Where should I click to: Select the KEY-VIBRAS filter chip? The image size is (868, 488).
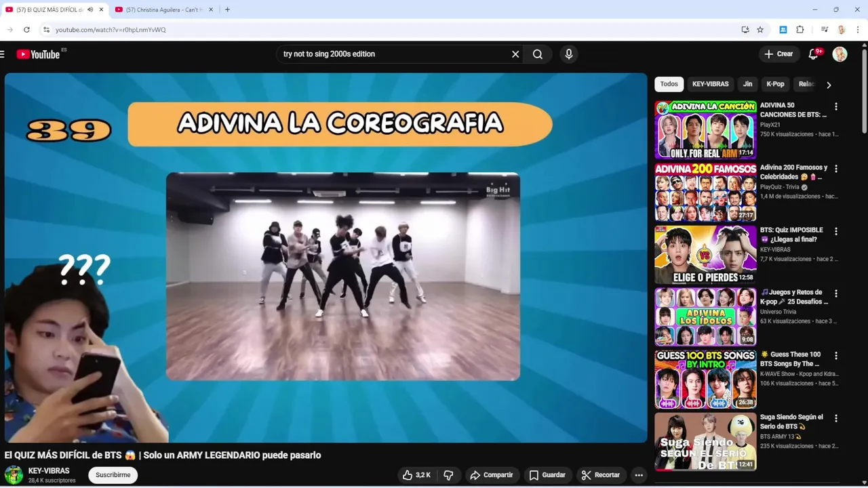pos(711,84)
